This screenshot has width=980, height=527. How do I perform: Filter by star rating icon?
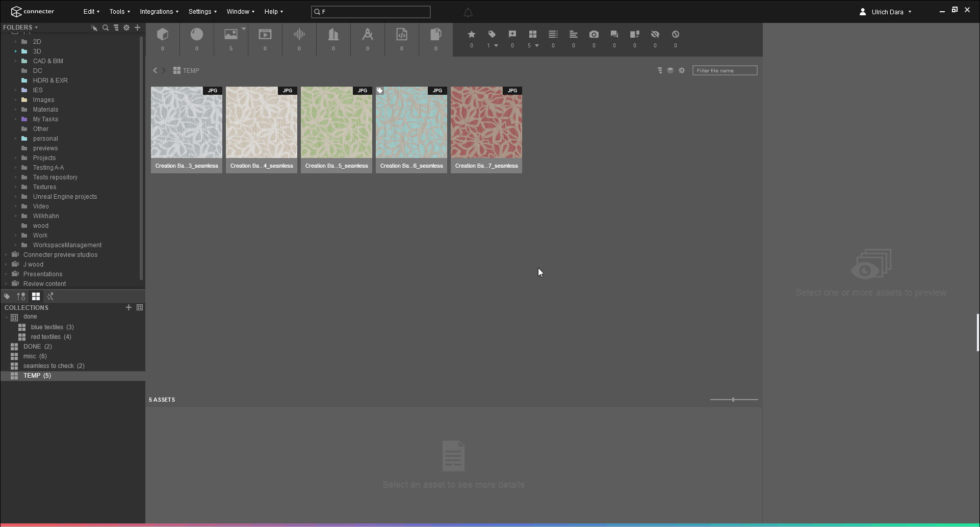[472, 34]
